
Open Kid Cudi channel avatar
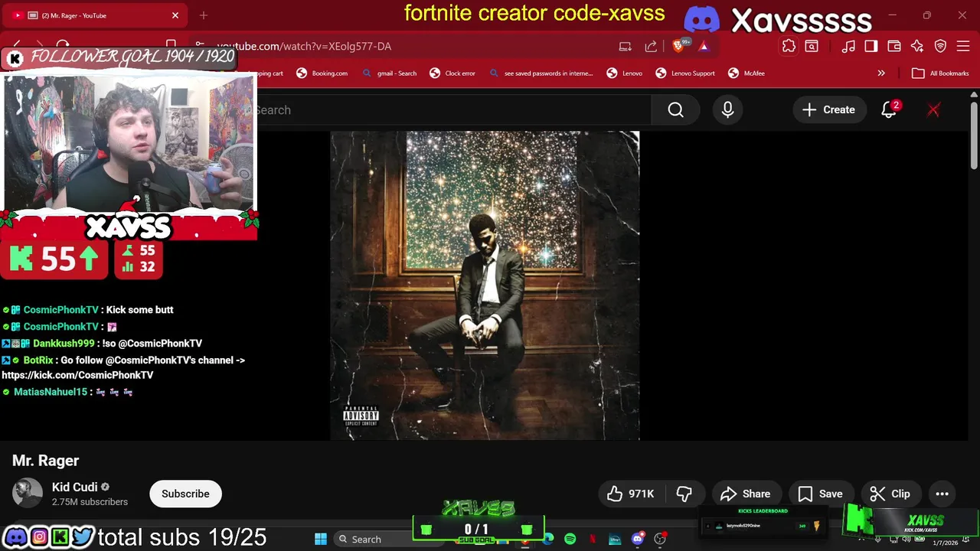(28, 494)
